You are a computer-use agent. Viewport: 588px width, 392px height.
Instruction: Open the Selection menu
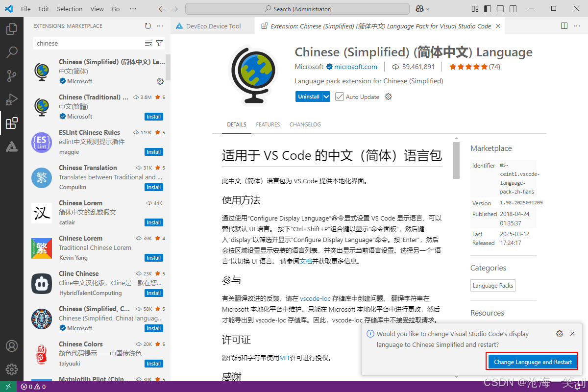(x=70, y=9)
